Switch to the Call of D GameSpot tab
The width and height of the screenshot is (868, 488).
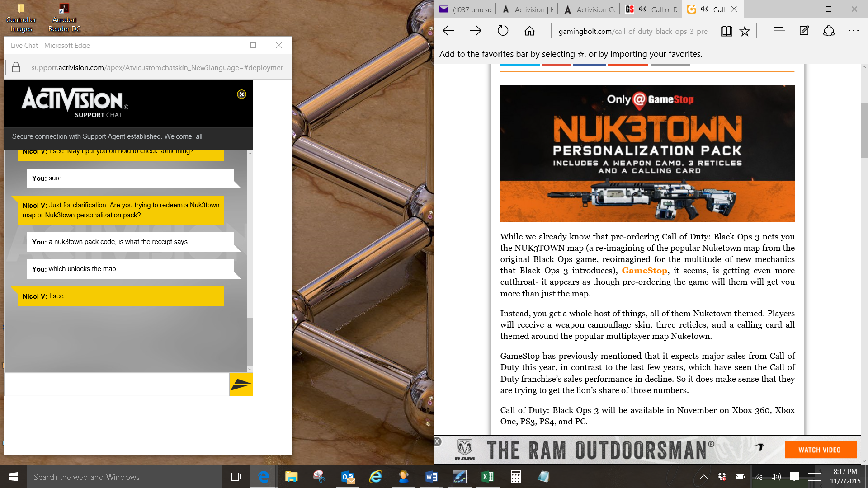[651, 9]
